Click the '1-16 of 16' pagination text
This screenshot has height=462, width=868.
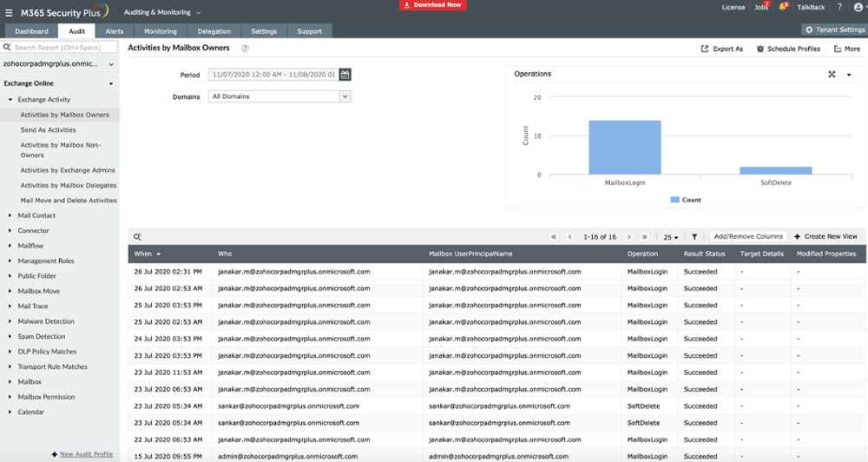(600, 237)
